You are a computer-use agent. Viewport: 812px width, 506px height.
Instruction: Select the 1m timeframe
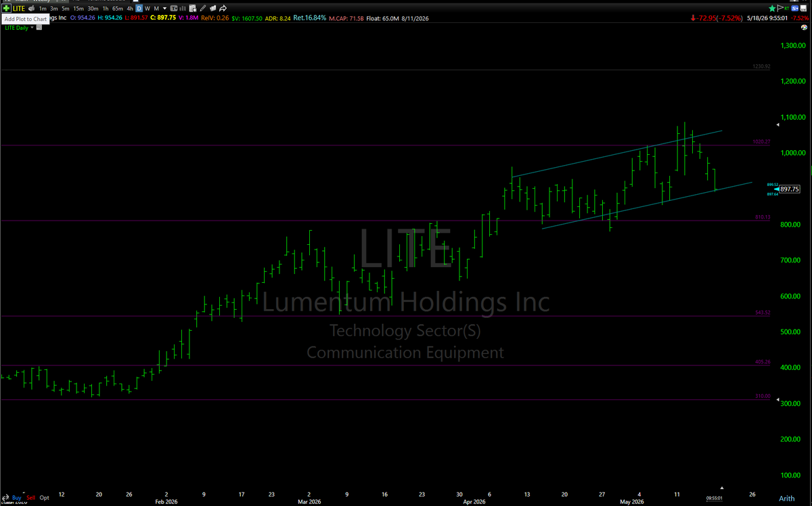click(x=43, y=9)
